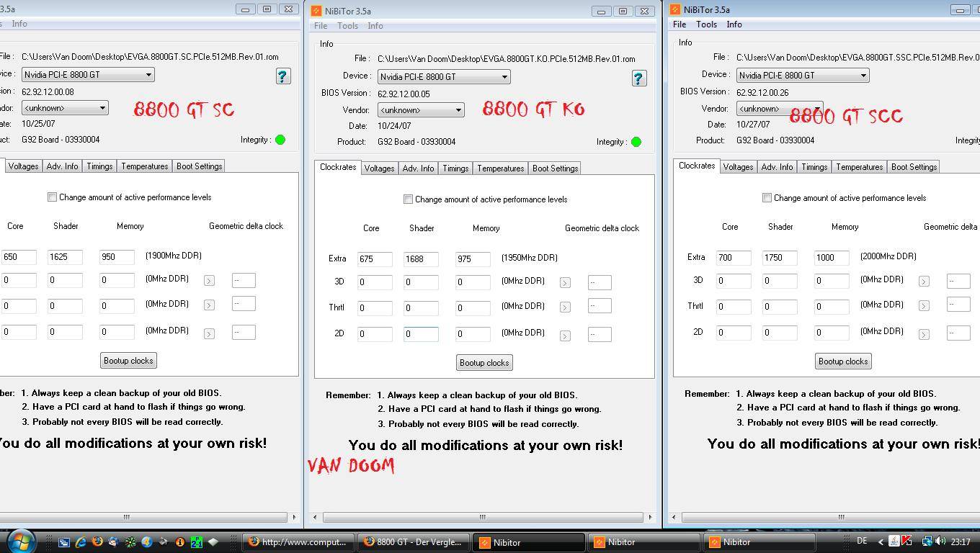This screenshot has width=980, height=553.
Task: Open the Vendor dropdown in KO window
Action: click(421, 110)
